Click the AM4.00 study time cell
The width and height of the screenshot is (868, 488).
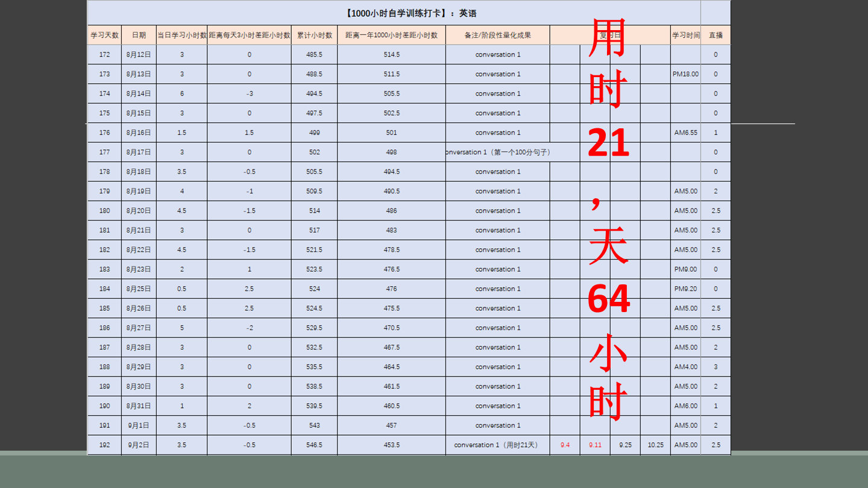685,367
